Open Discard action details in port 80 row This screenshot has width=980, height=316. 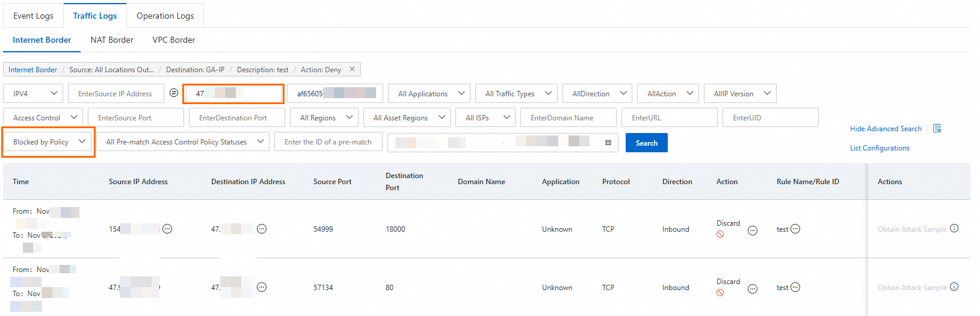click(753, 289)
